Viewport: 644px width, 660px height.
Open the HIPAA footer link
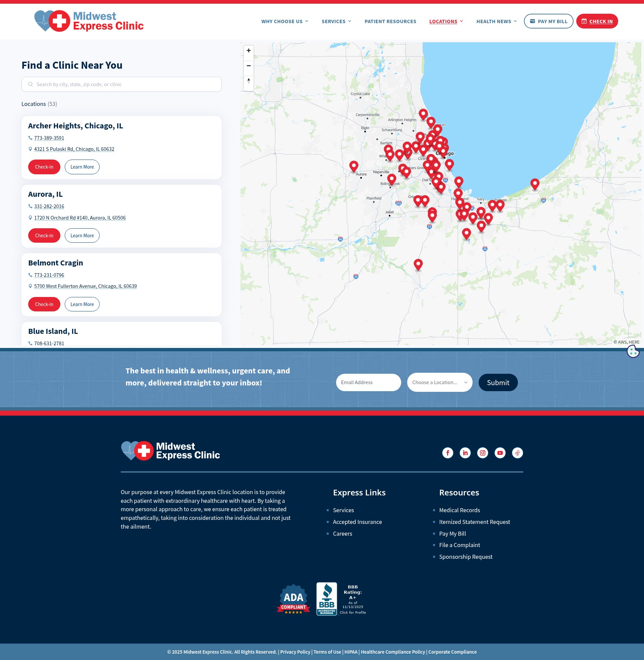click(x=351, y=652)
